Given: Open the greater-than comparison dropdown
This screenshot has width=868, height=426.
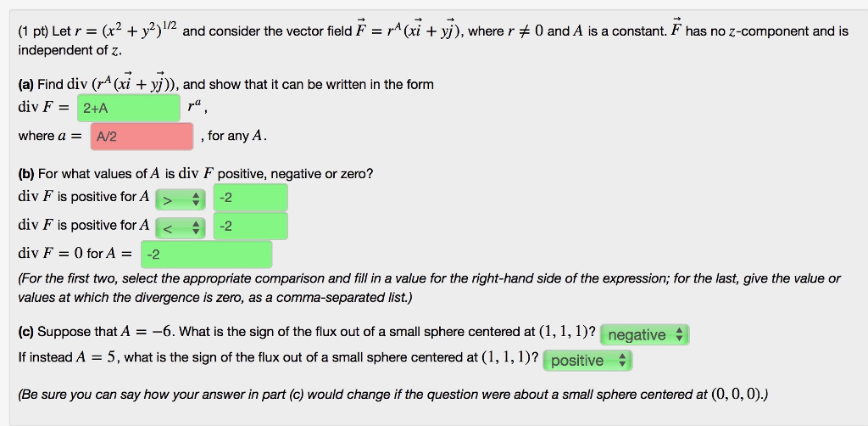Looking at the screenshot, I should click(181, 199).
